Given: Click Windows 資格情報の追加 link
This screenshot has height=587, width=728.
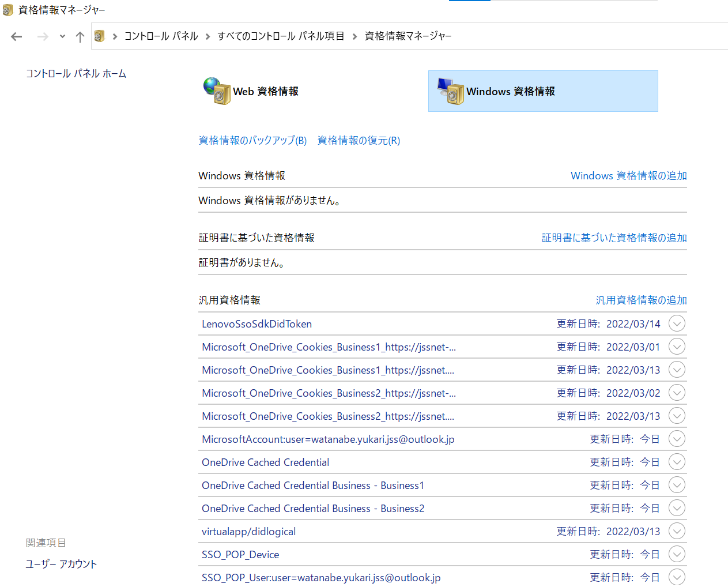Looking at the screenshot, I should [629, 175].
